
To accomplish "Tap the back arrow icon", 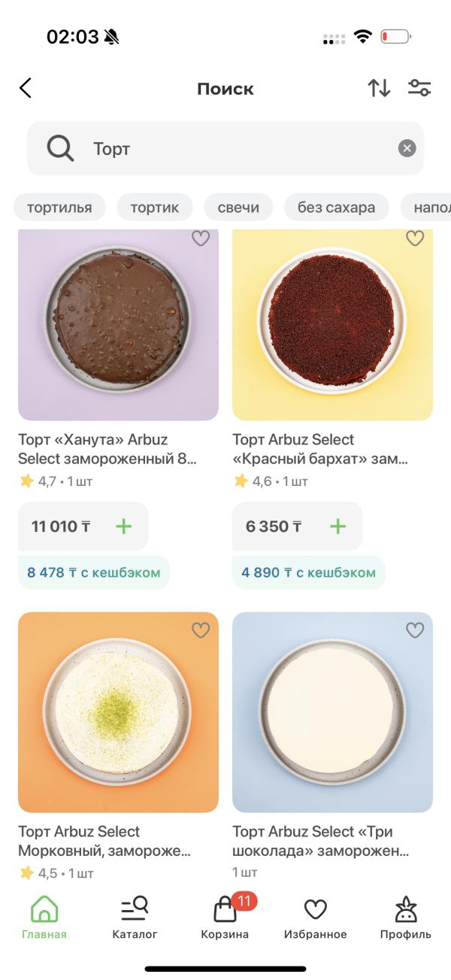I will click(26, 89).
